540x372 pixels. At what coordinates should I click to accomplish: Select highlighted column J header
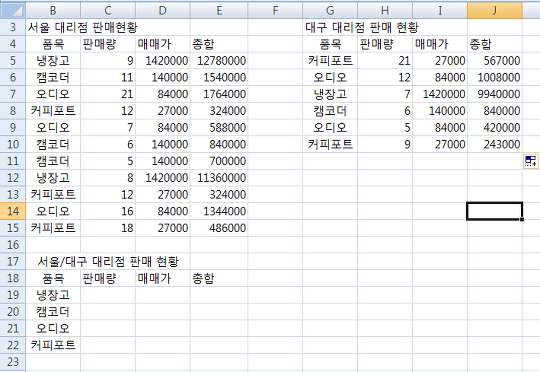pyautogui.click(x=495, y=10)
